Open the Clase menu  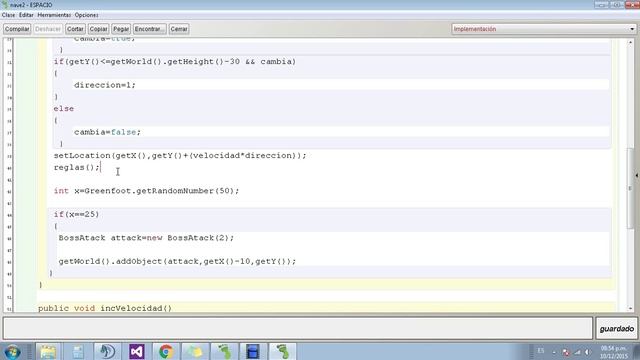pos(9,15)
